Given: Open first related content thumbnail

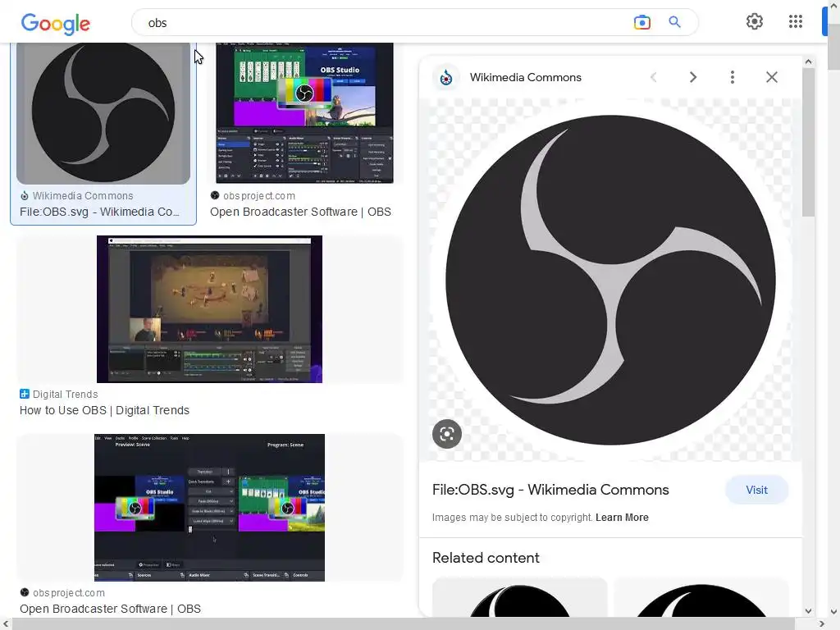Looking at the screenshot, I should coord(519,597).
